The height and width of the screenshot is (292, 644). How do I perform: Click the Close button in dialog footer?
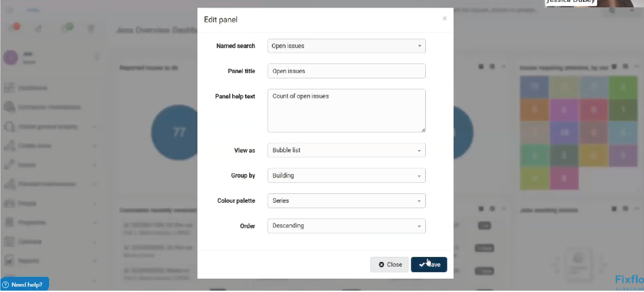pos(390,265)
